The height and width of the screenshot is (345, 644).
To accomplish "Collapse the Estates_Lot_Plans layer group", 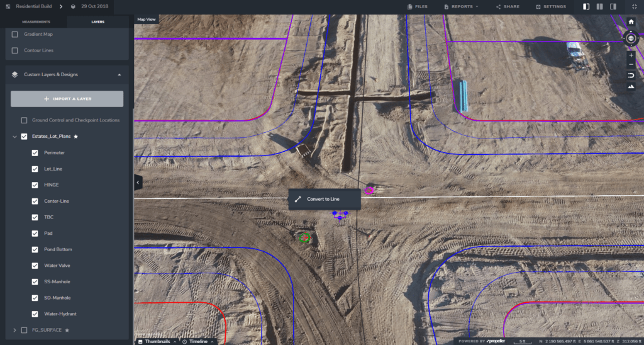I will (x=14, y=137).
